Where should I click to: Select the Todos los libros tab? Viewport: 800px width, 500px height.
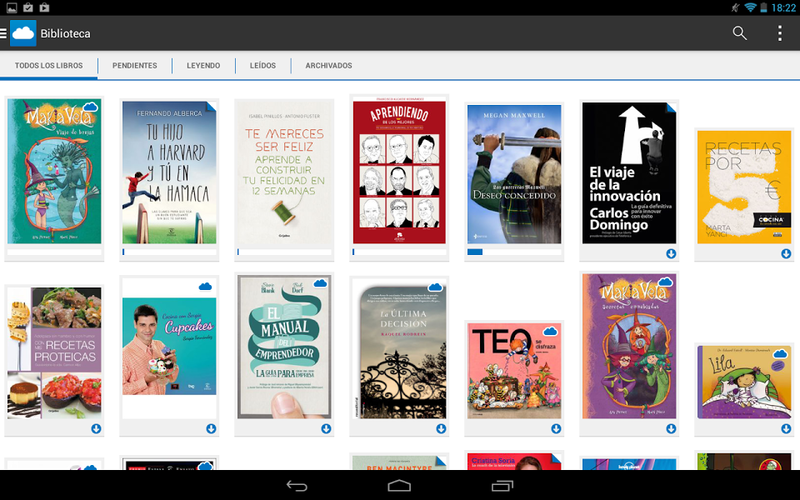[48, 65]
